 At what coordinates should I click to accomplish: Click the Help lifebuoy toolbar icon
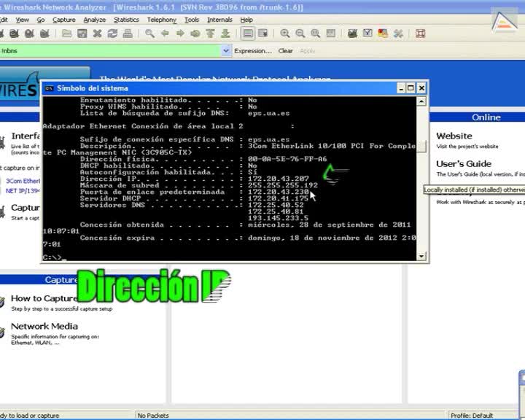point(421,34)
